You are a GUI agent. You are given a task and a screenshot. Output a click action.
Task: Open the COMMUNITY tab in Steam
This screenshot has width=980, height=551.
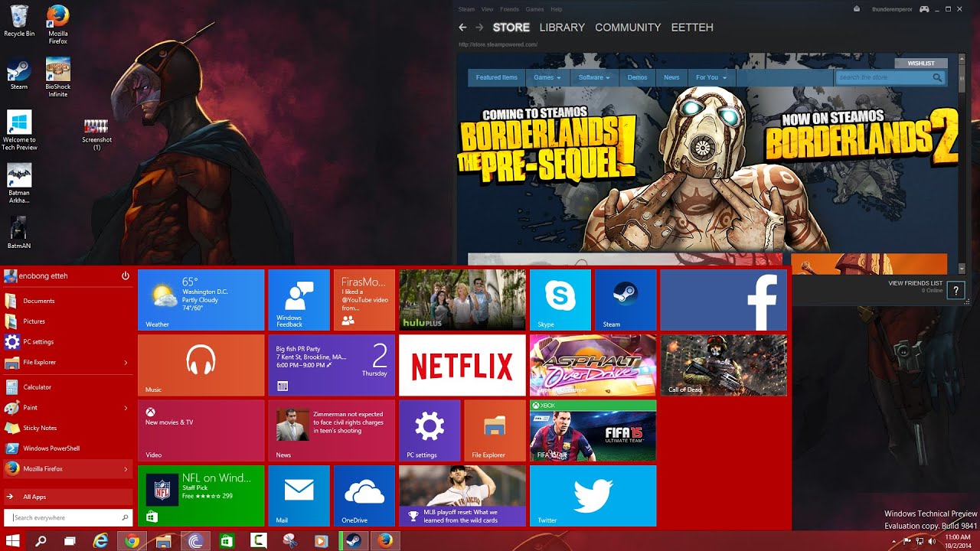[628, 28]
